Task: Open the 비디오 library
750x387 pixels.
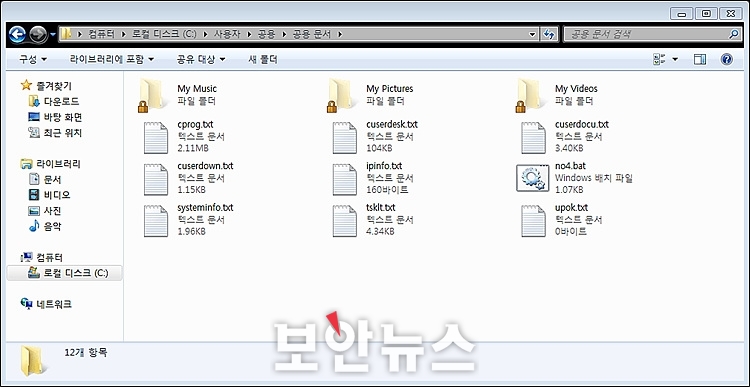Action: pos(57,195)
